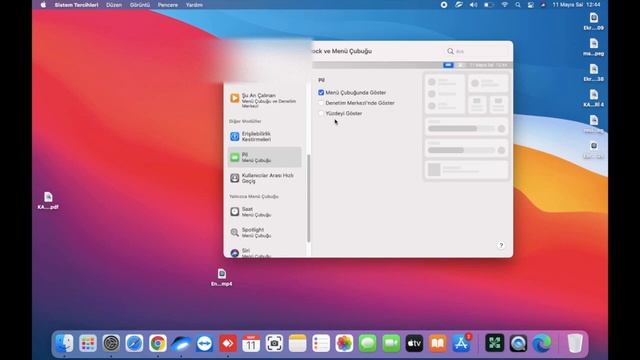The height and width of the screenshot is (360, 640).
Task: Open the Düzen menu
Action: [x=114, y=5]
